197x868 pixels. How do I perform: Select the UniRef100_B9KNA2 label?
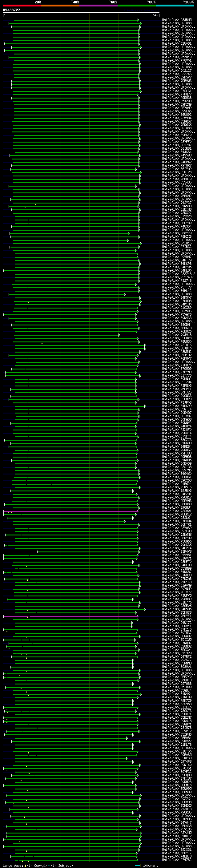177,379
